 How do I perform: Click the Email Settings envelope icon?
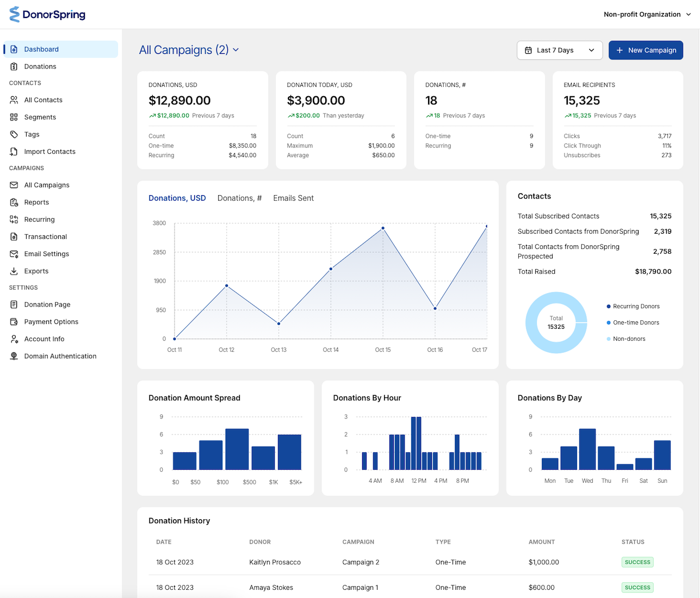14,254
